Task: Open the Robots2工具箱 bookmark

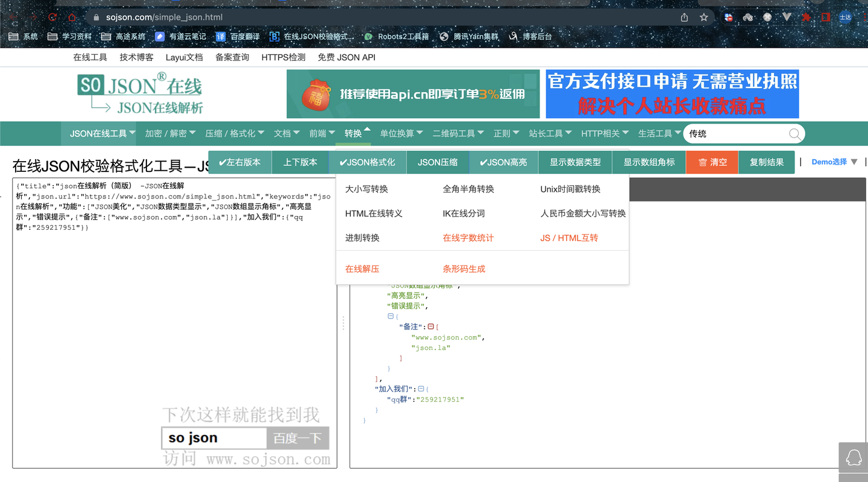Action: 397,37
